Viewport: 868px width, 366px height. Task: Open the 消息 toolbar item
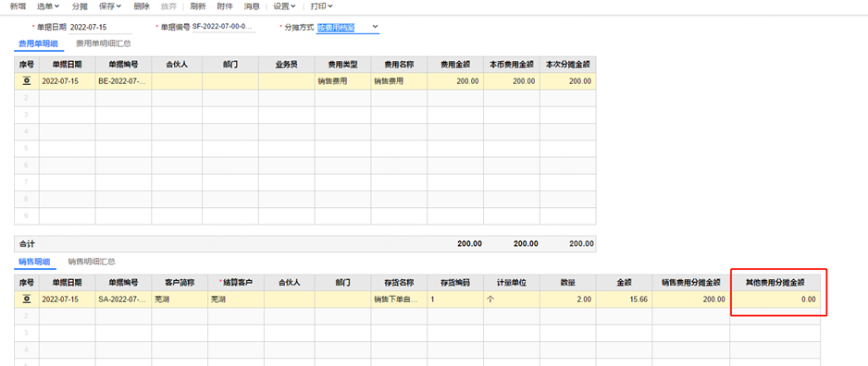[x=252, y=6]
